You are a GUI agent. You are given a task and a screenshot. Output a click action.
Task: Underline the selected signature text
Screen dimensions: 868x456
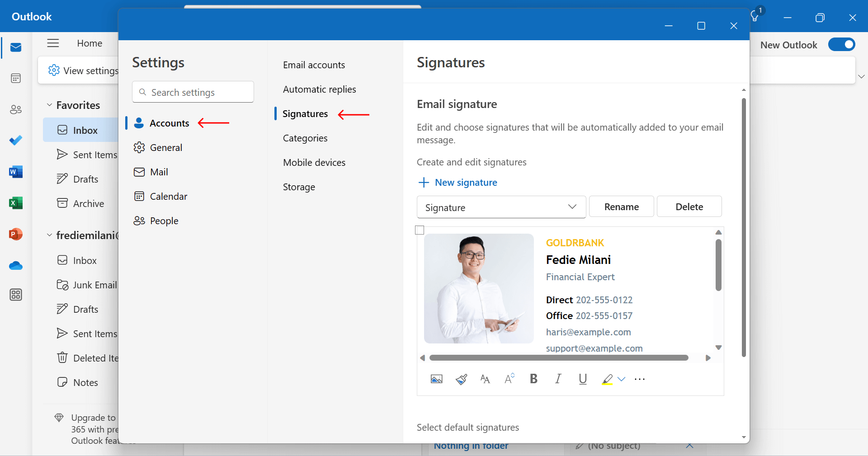pyautogui.click(x=582, y=379)
